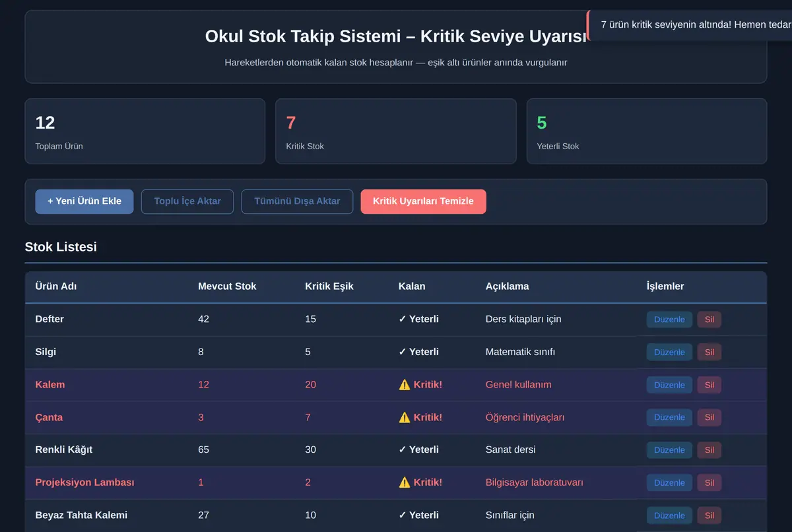This screenshot has width=792, height=532.
Task: Click the warning icon in Çanta row
Action: [x=405, y=417]
